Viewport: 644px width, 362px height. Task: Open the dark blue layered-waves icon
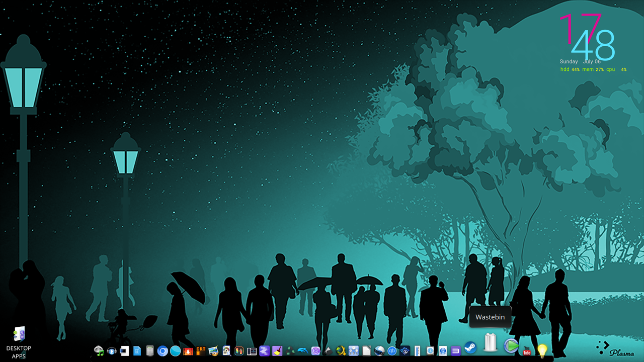pos(405,351)
